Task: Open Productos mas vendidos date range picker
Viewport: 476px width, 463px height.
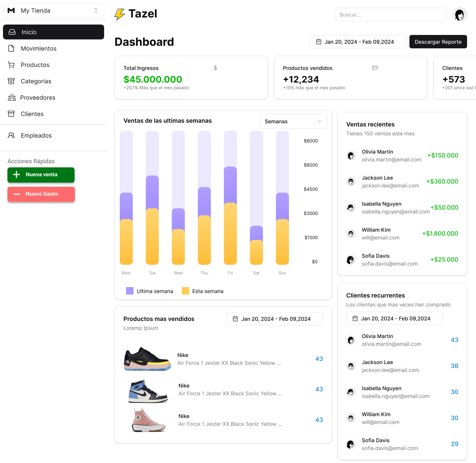Action: pos(275,319)
